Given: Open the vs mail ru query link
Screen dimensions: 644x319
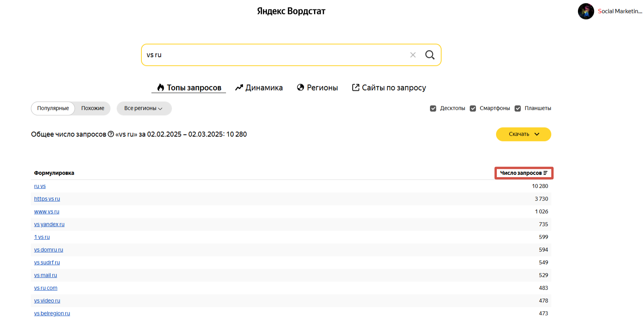Looking at the screenshot, I should [46, 275].
